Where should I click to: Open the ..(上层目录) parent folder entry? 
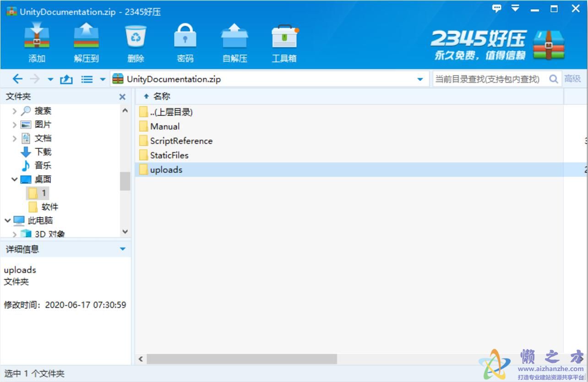point(171,112)
